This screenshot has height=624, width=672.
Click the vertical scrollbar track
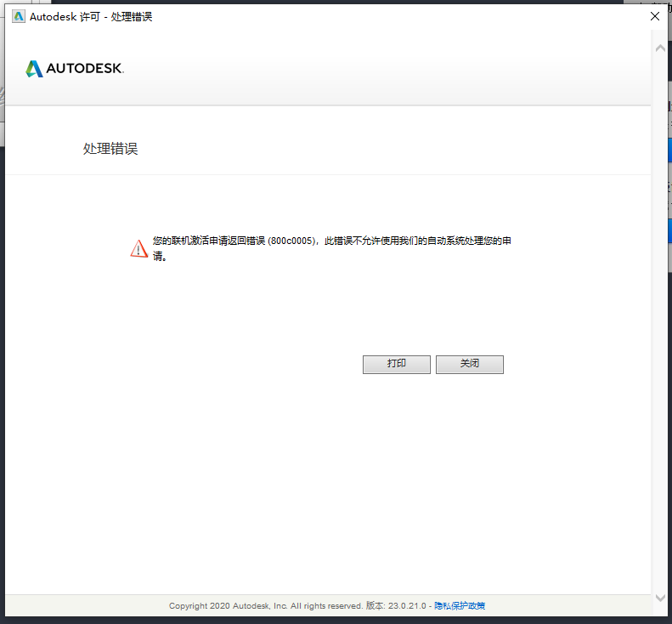coord(660,323)
